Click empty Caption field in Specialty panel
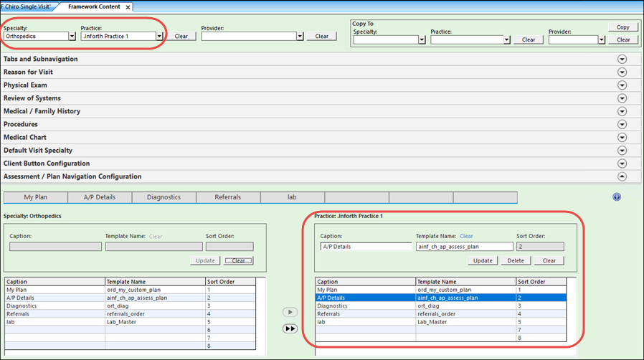 tap(55, 247)
